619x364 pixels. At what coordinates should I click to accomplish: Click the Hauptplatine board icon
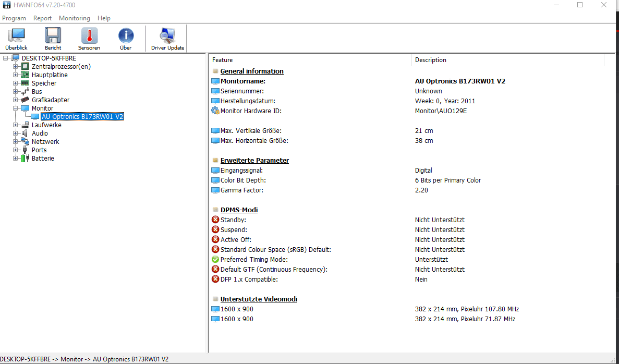coord(25,75)
